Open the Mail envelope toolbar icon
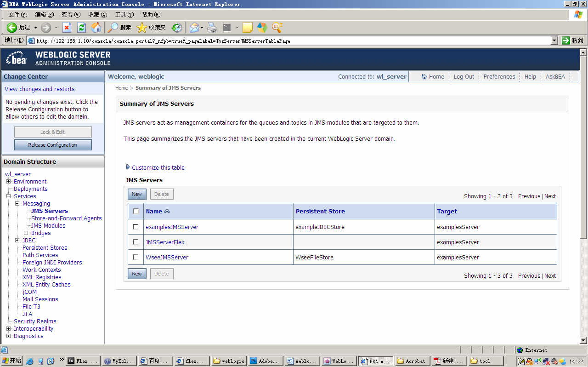The image size is (588, 367). coord(194,28)
